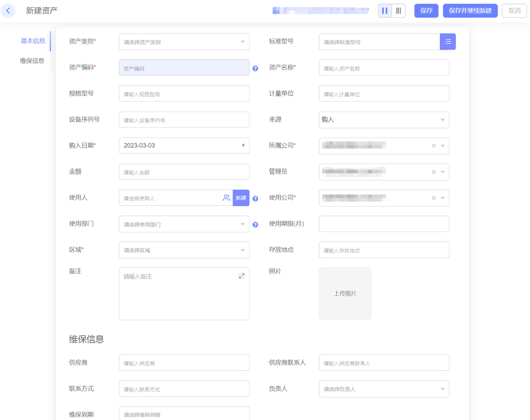Click 新建 button next to 使用人

[x=241, y=198]
